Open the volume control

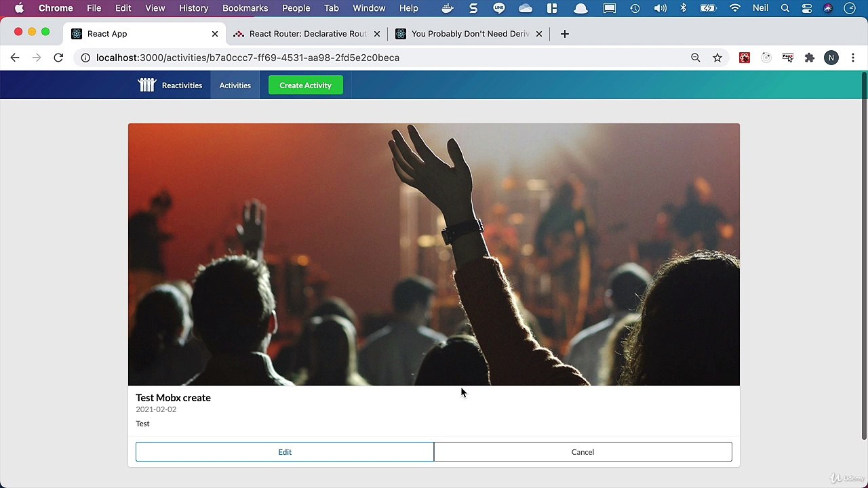click(x=660, y=8)
